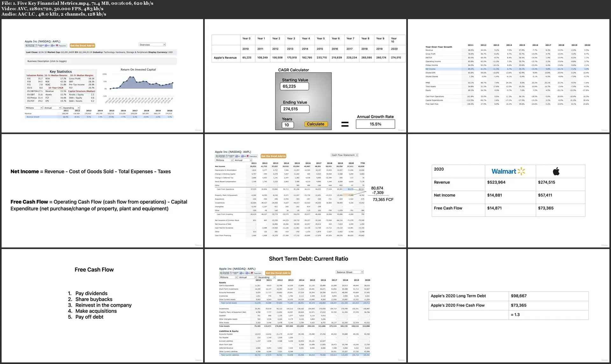Open Millions dropdown in the Overview thumbnail
611x364 pixels.
coord(34,108)
